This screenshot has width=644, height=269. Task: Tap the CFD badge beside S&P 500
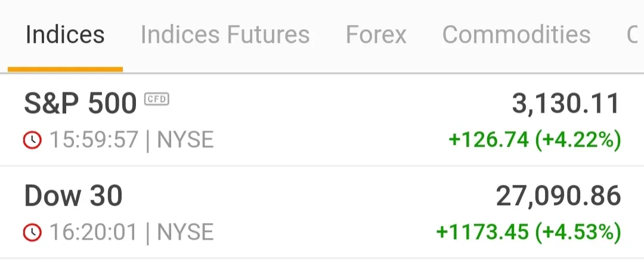pyautogui.click(x=157, y=99)
